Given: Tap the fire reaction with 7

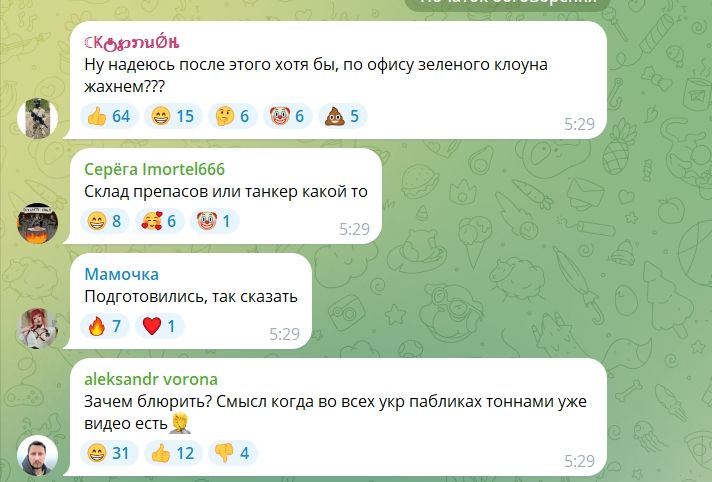Looking at the screenshot, I should coord(105,326).
